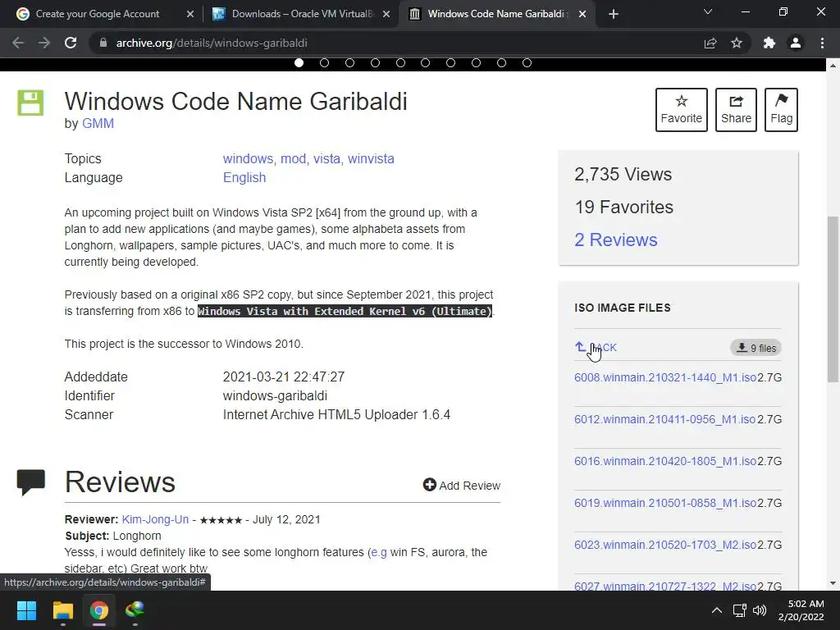Select the Windows Code Name Garibaldi tab

pyautogui.click(x=495, y=14)
